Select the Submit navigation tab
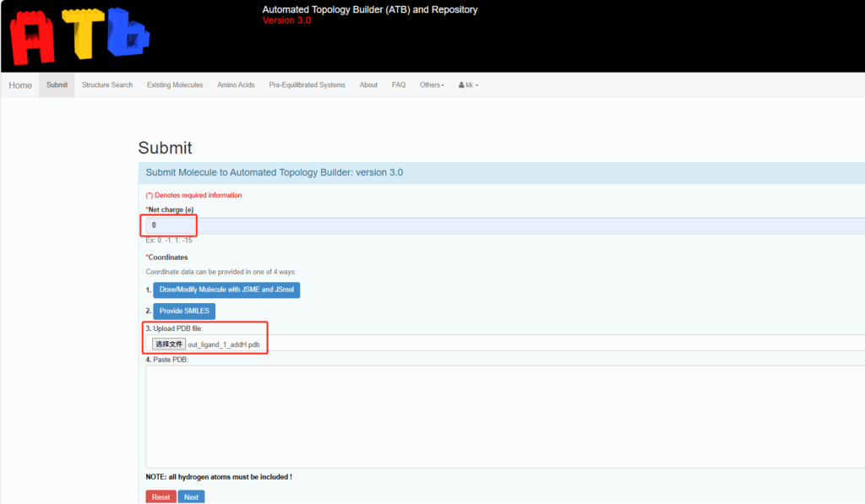Viewport: 865px width, 504px height. 57,85
